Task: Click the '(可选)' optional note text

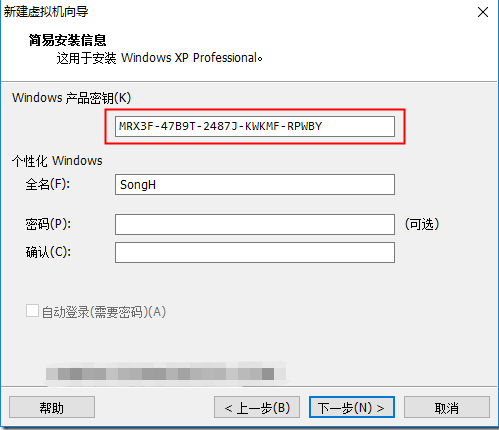Action: tap(422, 224)
